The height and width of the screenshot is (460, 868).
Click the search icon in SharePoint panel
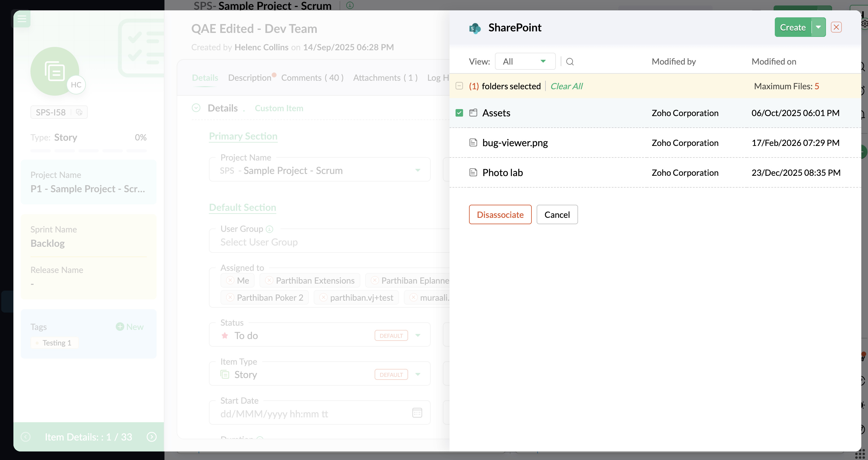coord(570,62)
